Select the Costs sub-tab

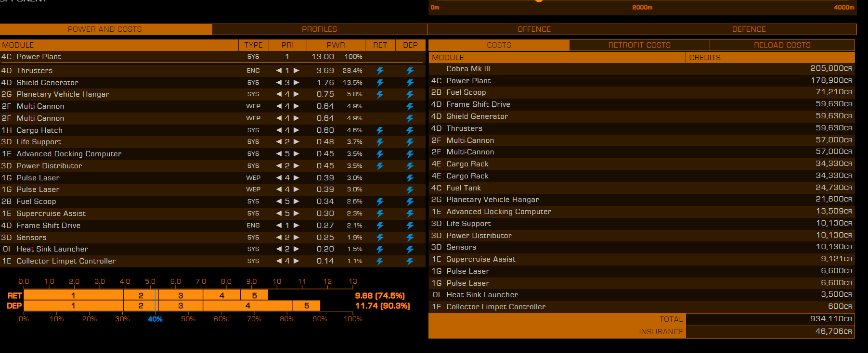(499, 45)
